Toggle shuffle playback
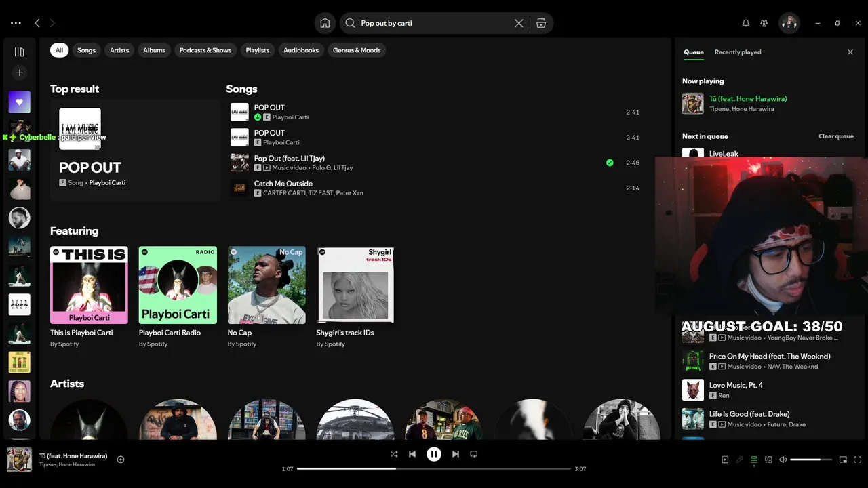Screen dimensions: 868x488 pyautogui.click(x=394, y=454)
